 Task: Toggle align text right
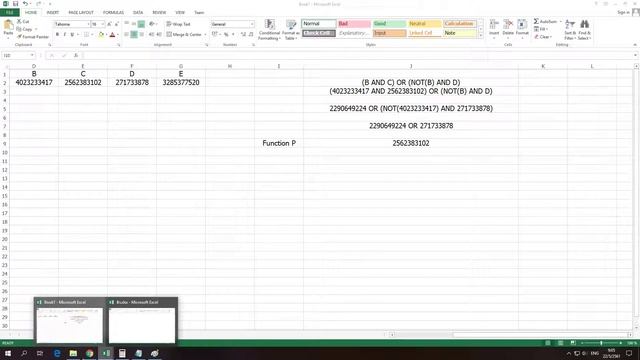(141, 35)
